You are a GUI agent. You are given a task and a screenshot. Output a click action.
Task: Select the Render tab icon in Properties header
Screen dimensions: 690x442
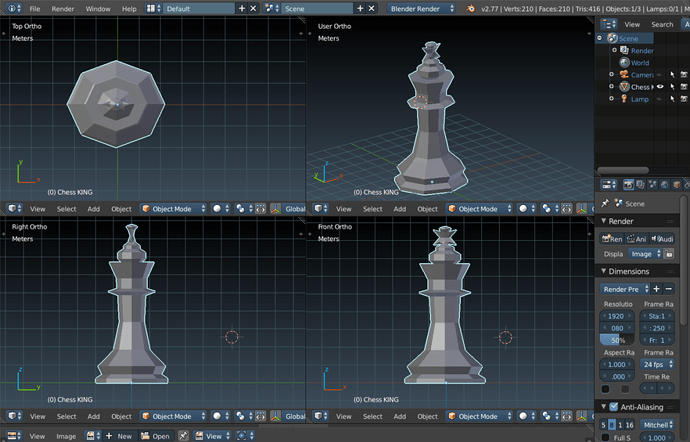tap(628, 185)
